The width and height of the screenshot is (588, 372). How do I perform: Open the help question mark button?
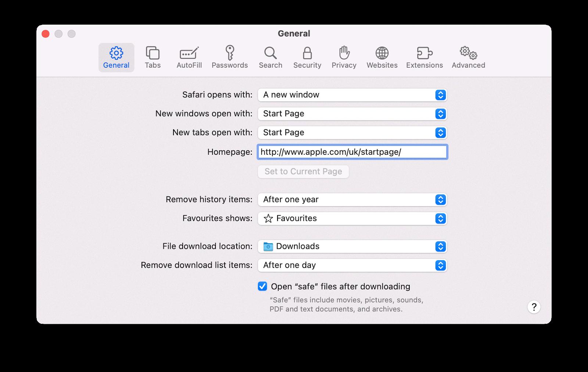[x=534, y=307]
